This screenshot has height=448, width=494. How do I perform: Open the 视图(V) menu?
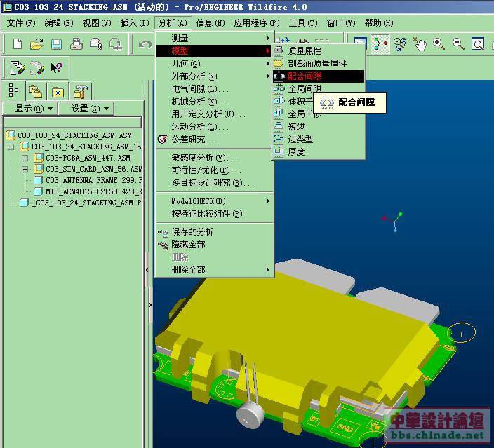(97, 23)
